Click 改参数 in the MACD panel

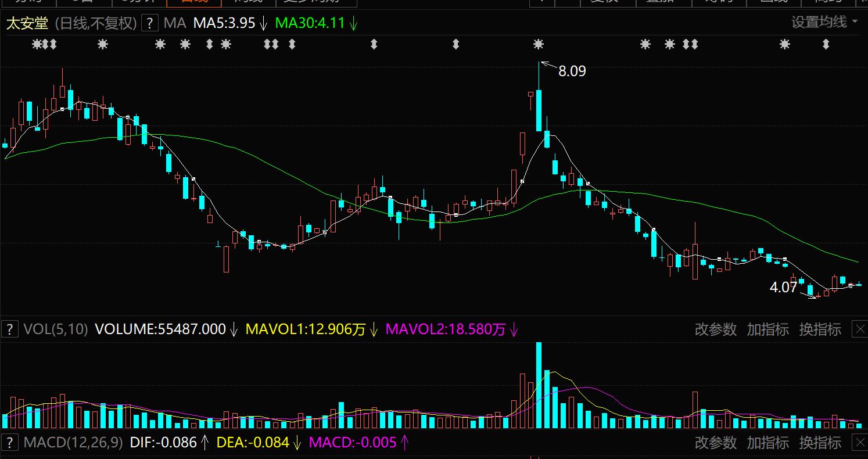click(715, 442)
